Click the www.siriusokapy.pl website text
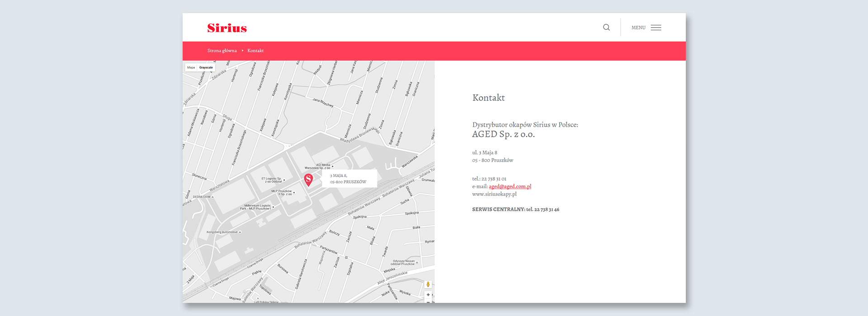The width and height of the screenshot is (868, 316). click(494, 194)
